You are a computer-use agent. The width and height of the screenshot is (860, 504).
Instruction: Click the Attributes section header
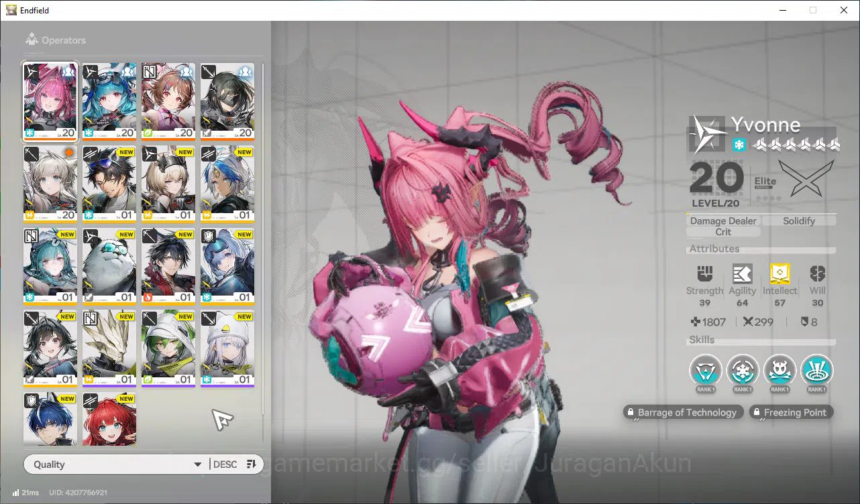(714, 249)
